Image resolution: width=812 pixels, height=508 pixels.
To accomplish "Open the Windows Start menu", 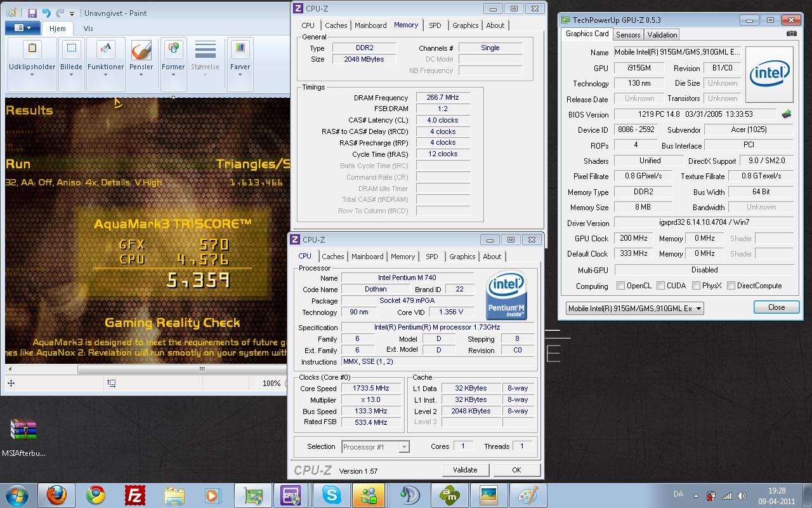I will 16,495.
